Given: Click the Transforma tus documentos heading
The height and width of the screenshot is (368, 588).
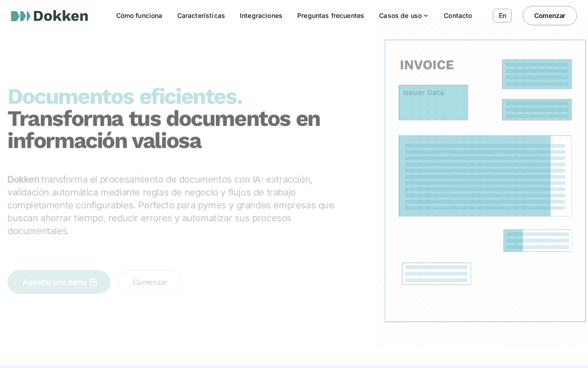Looking at the screenshot, I should click(164, 130).
